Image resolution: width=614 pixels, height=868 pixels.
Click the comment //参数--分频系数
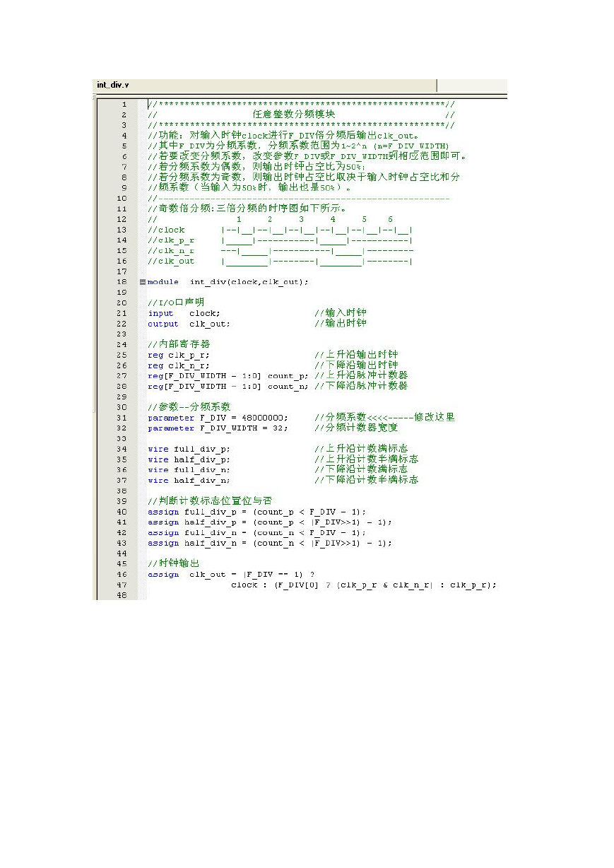click(189, 407)
